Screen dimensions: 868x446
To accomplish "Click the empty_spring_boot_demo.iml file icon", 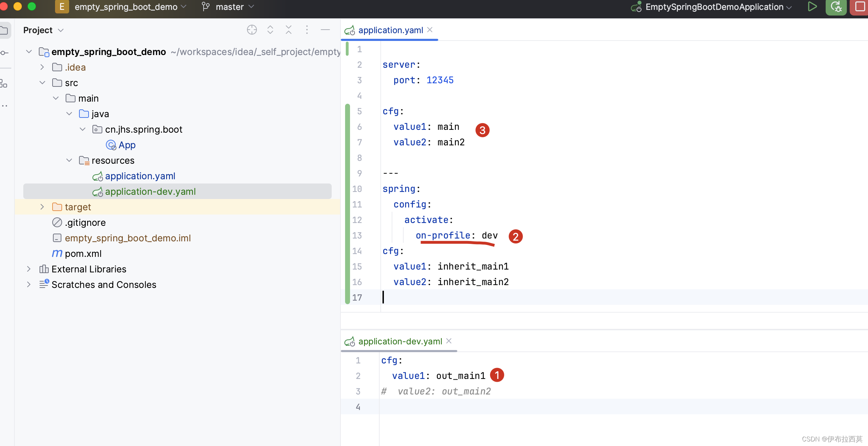I will pos(57,238).
